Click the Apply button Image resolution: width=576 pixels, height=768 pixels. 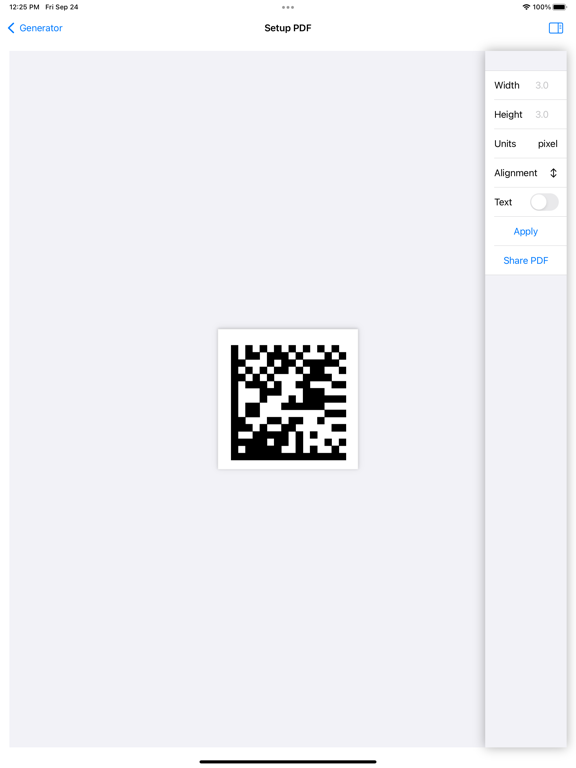click(x=526, y=231)
